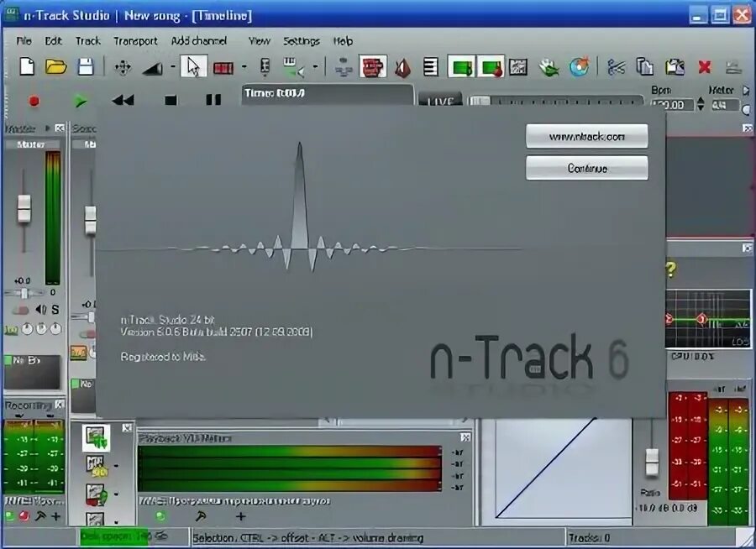Rewind with the double-arrow button
756x549 pixels.
pos(123,100)
